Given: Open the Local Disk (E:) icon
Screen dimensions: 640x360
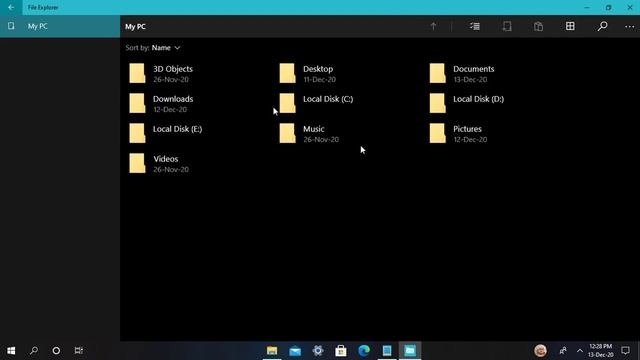Looking at the screenshot, I should 137,133.
